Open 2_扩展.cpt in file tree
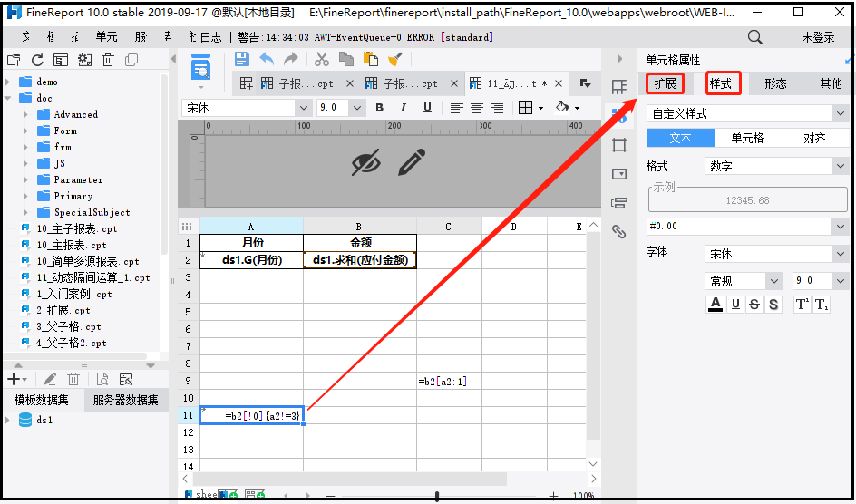Viewport: 856px width, 504px height. [63, 310]
